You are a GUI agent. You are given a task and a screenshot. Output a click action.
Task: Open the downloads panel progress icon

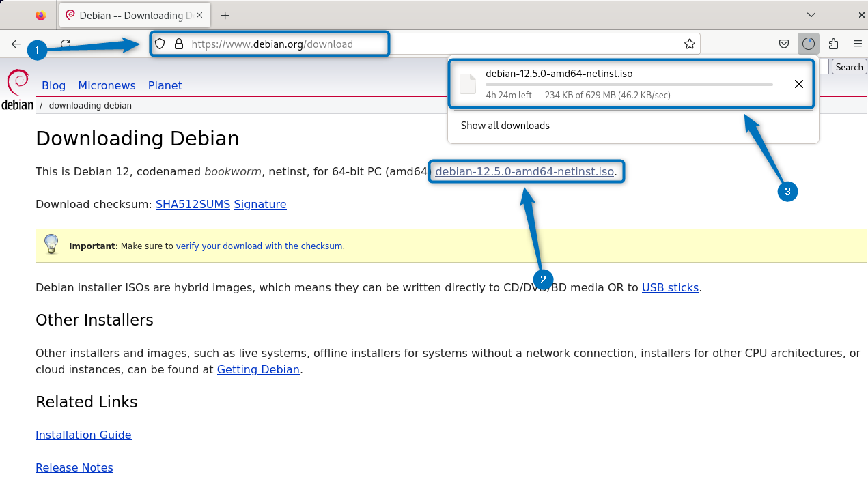pos(809,44)
